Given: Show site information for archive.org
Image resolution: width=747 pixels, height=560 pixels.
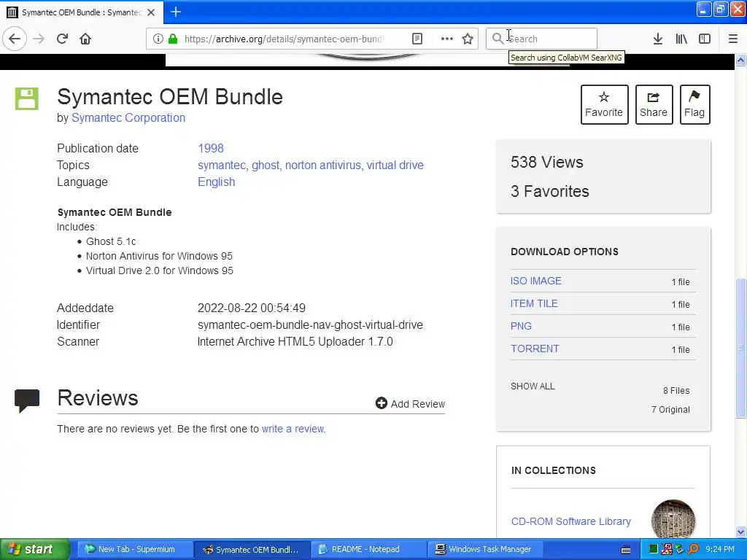Looking at the screenshot, I should [158, 39].
